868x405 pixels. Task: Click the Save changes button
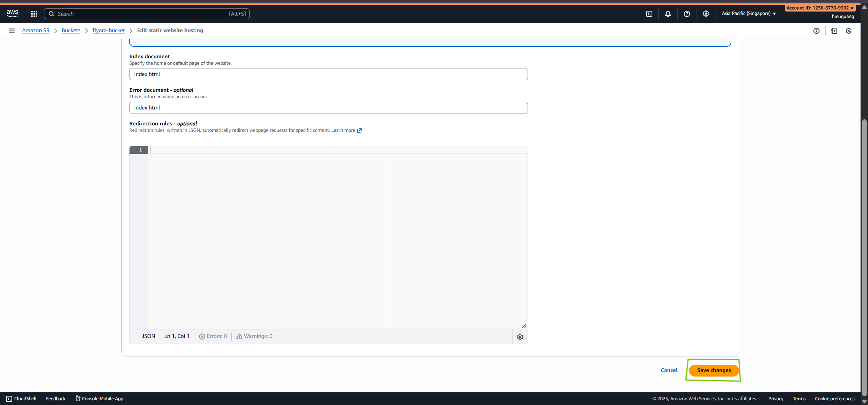[x=713, y=370]
